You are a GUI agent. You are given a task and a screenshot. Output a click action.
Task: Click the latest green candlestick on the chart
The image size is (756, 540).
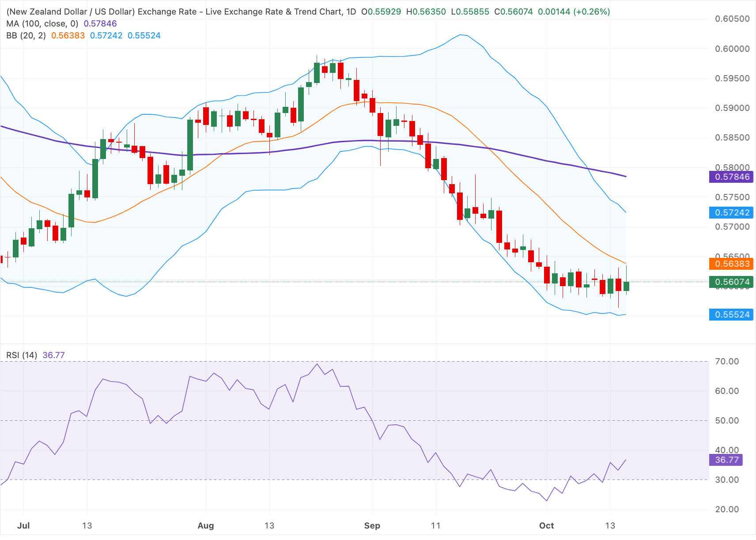pyautogui.click(x=626, y=286)
